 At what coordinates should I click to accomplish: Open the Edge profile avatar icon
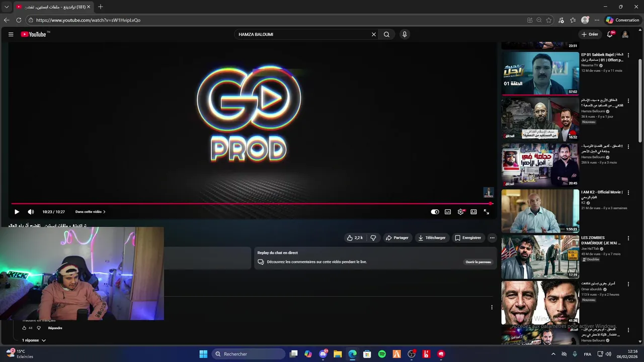point(585,20)
